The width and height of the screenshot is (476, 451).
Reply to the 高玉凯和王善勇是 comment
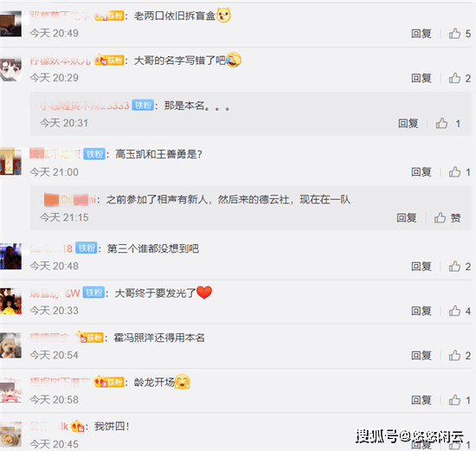pyautogui.click(x=421, y=172)
